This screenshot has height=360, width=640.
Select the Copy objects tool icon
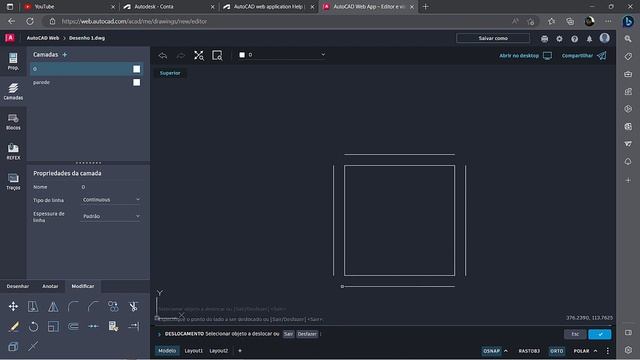click(x=113, y=306)
